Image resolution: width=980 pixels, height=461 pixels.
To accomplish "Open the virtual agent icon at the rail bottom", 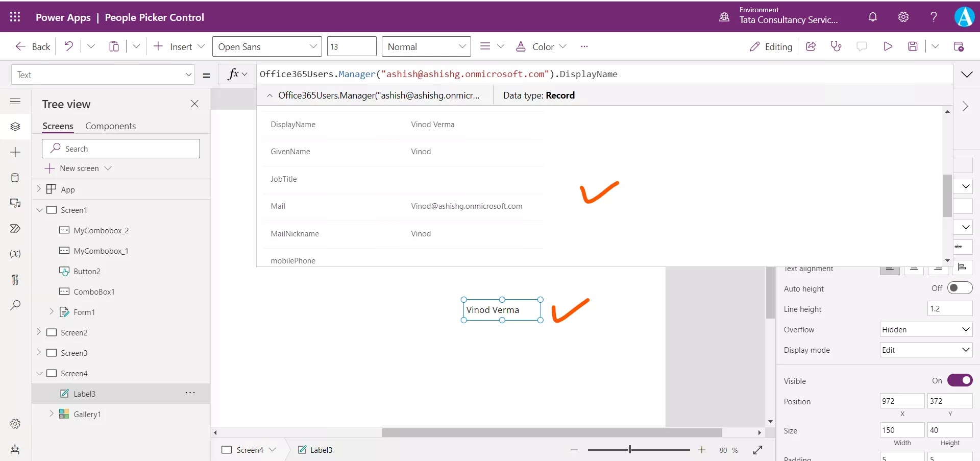I will coord(15,449).
